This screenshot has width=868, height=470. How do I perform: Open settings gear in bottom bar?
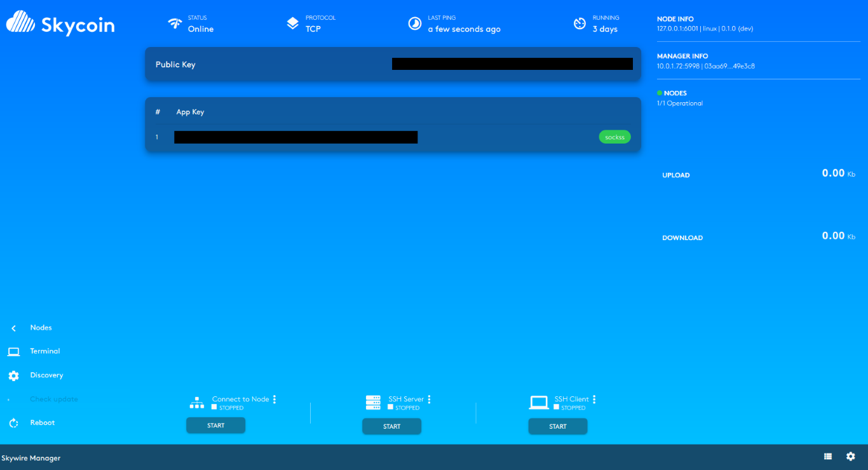[x=851, y=456]
